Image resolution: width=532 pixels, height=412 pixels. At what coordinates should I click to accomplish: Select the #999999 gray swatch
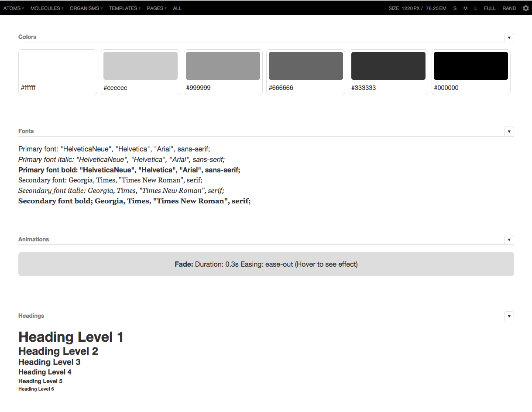pyautogui.click(x=223, y=72)
